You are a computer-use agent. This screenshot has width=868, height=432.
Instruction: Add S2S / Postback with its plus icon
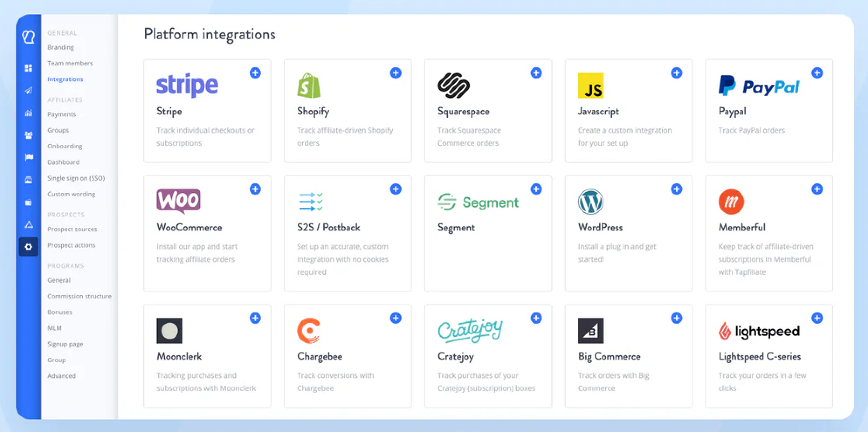click(396, 189)
